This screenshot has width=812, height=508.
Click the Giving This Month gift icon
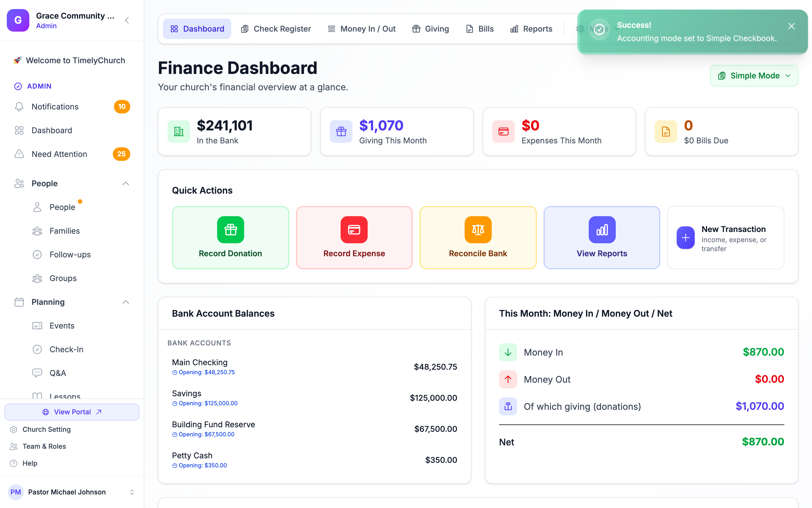[x=341, y=132]
